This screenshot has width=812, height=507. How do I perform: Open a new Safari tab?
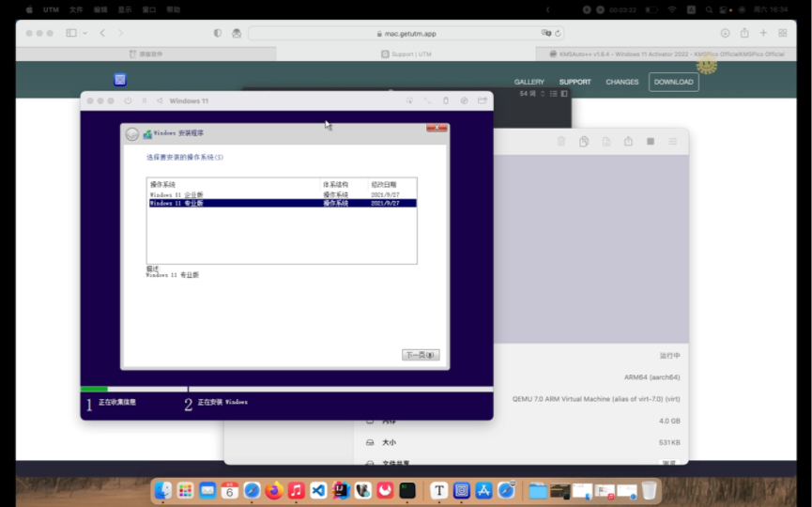[x=763, y=33]
